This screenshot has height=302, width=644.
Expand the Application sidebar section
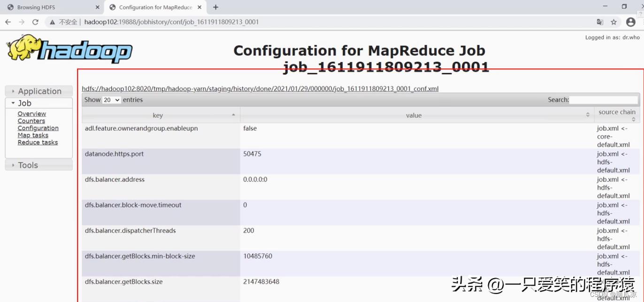39,91
